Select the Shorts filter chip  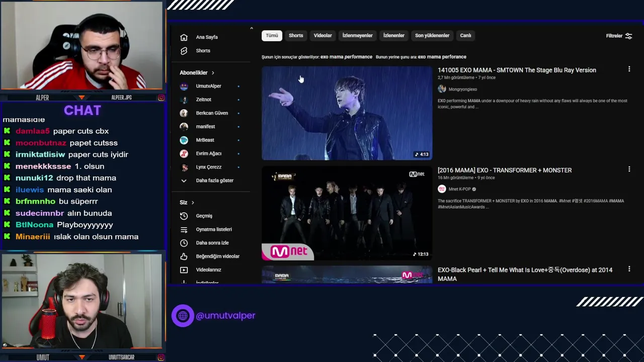point(296,36)
